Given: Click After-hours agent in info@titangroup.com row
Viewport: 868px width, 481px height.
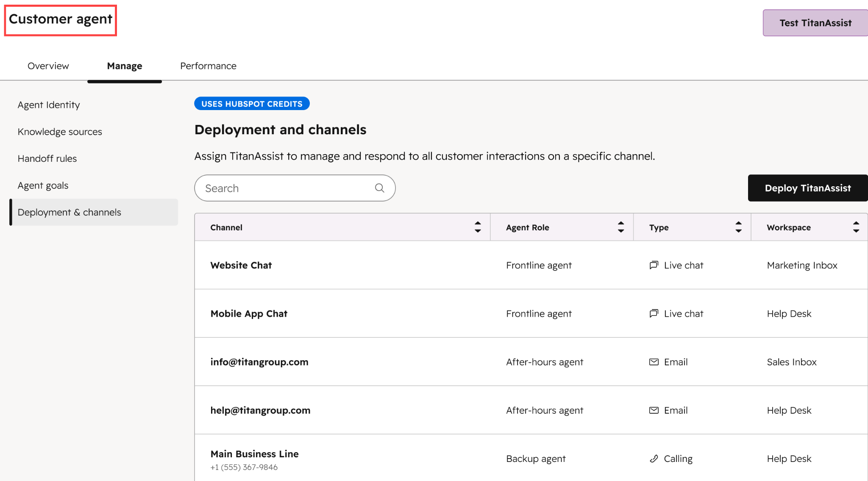Looking at the screenshot, I should click(545, 362).
